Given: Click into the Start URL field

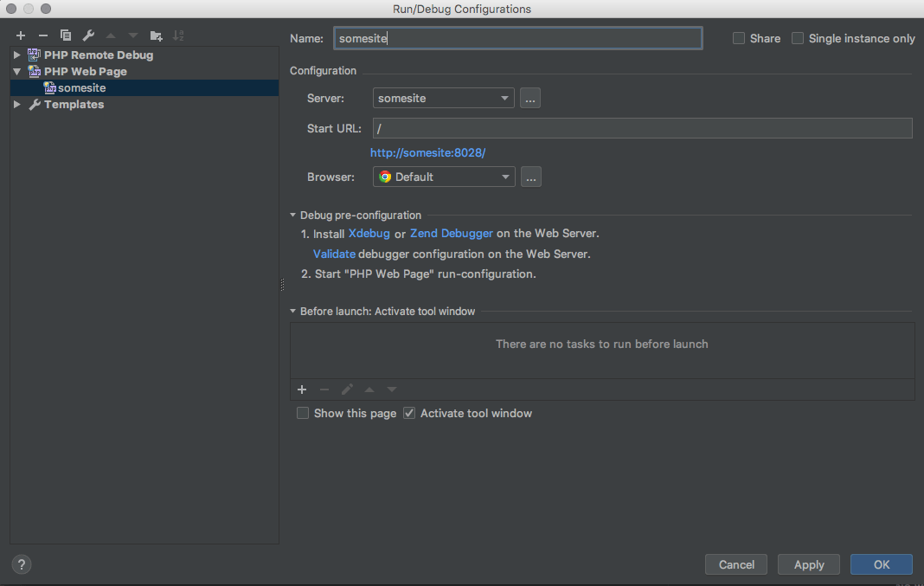Looking at the screenshot, I should coord(642,128).
